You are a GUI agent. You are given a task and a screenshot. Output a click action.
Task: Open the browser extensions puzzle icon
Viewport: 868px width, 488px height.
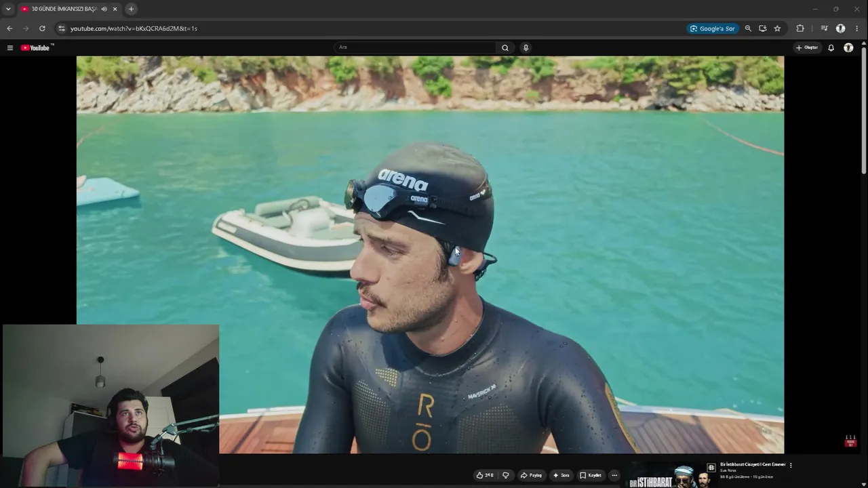click(800, 28)
